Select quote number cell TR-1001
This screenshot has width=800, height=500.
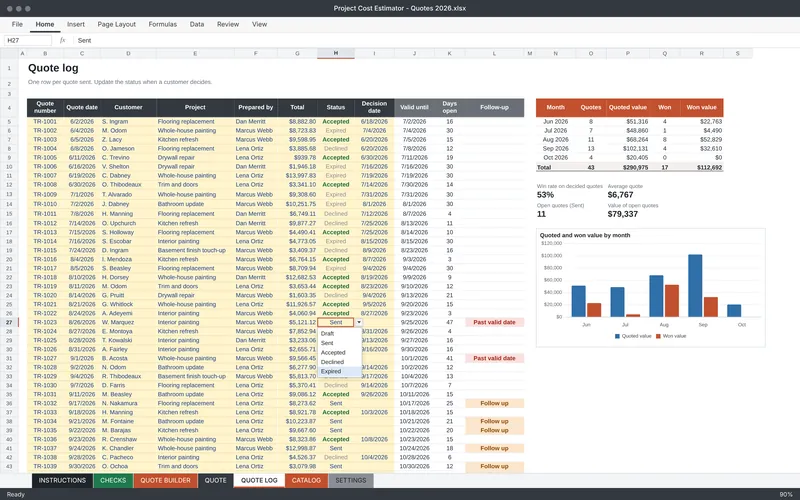[x=45, y=121]
